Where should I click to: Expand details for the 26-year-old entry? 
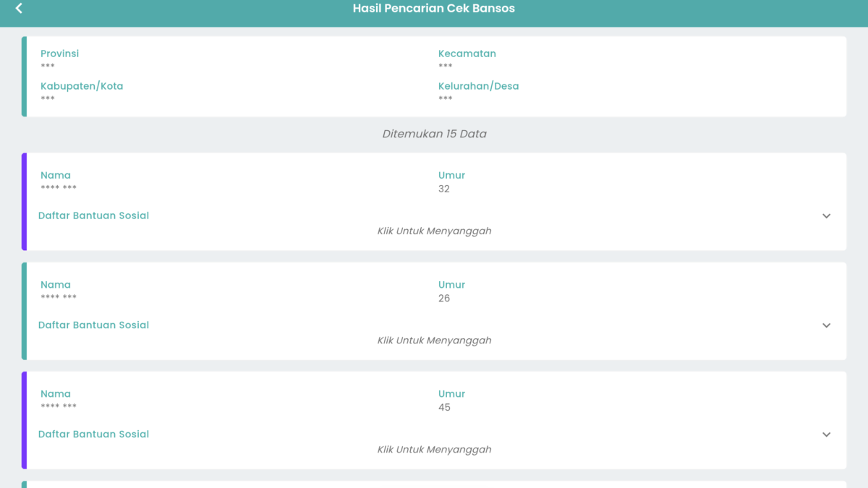point(826,325)
